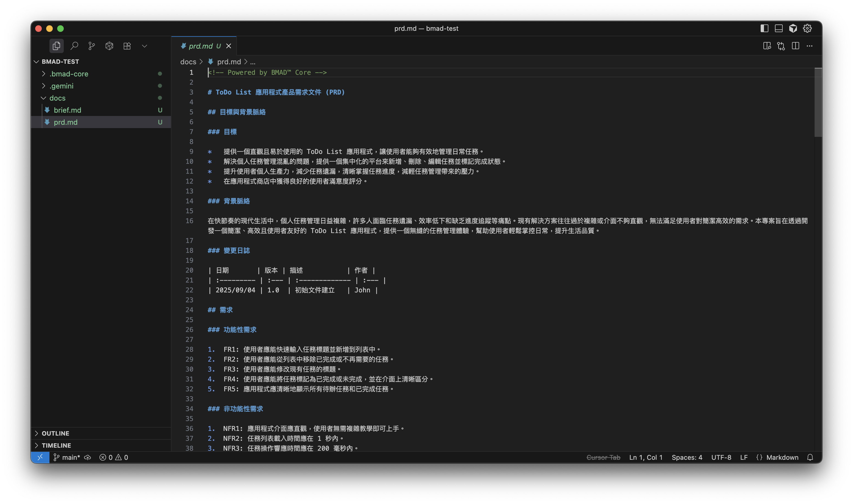
Task: Open the notifications bell
Action: (x=810, y=458)
